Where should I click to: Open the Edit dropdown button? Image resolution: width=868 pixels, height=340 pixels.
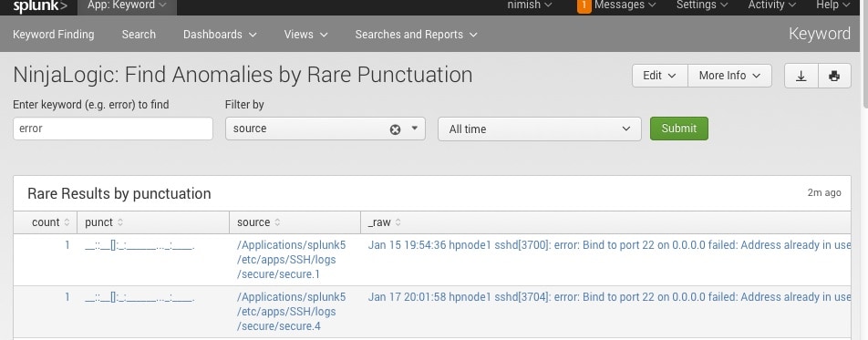(x=660, y=76)
